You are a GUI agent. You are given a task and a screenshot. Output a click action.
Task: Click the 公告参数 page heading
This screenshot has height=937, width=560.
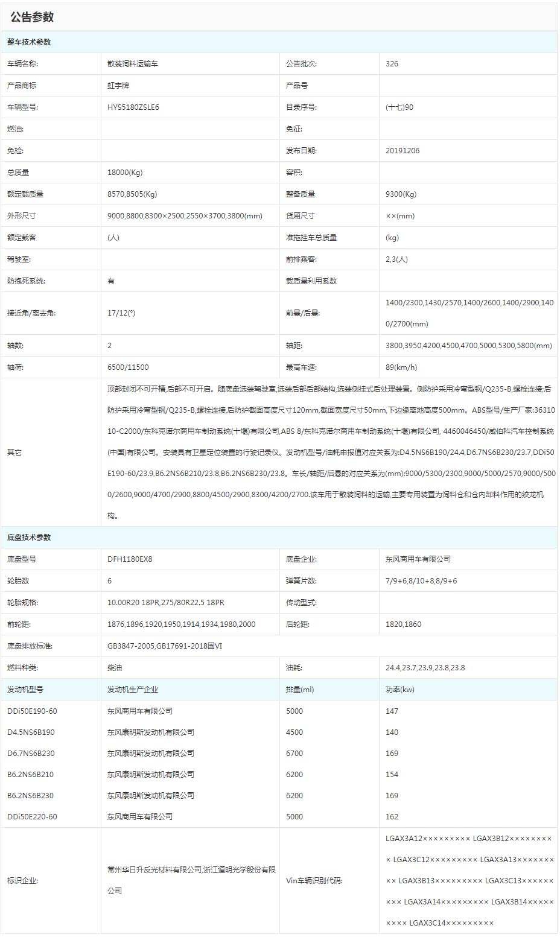[x=32, y=17]
